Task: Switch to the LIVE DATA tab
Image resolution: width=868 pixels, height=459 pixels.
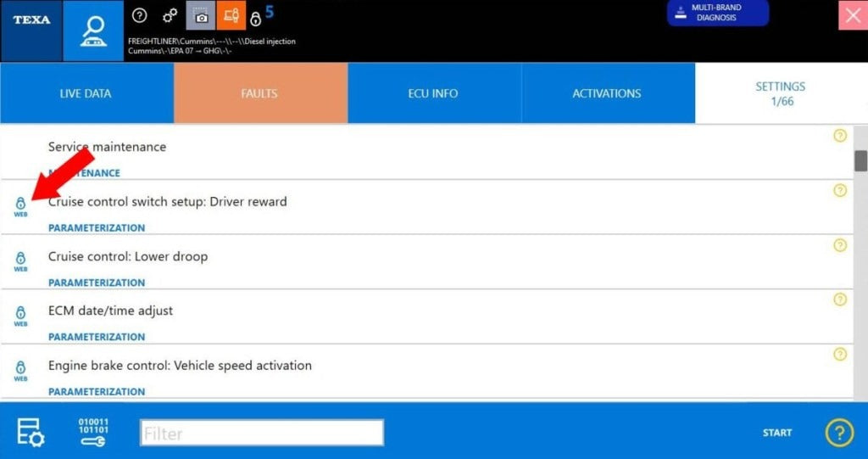Action: [86, 93]
